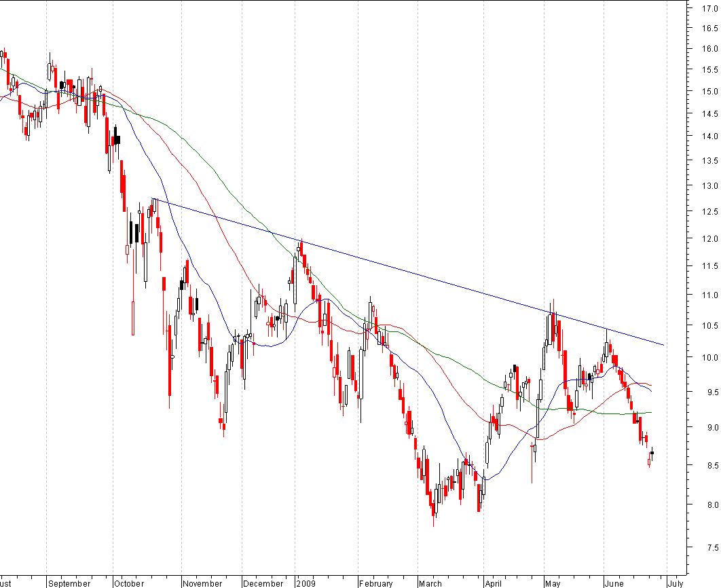Select the 14.5 price axis value
This screenshot has width=721, height=588.
(710, 113)
